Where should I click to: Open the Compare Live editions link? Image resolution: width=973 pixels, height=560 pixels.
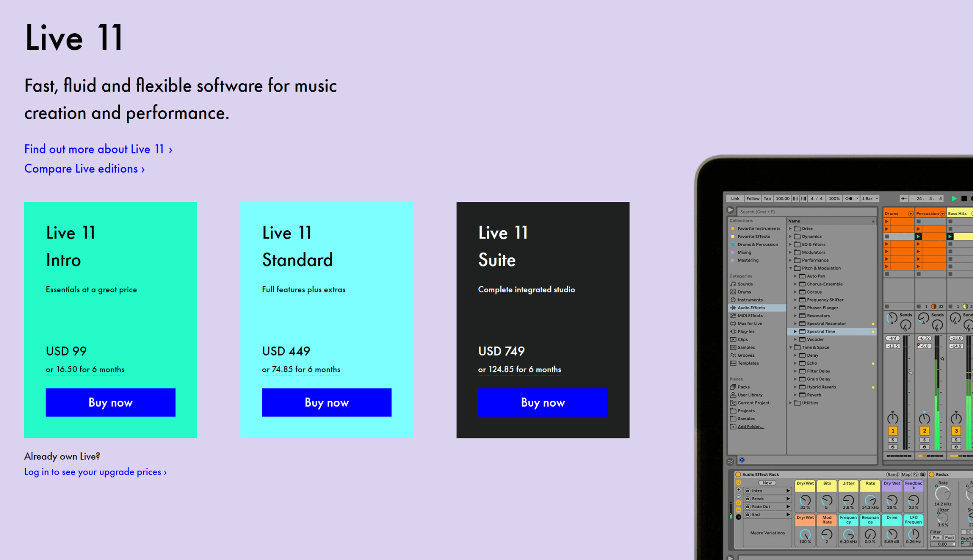tap(84, 169)
